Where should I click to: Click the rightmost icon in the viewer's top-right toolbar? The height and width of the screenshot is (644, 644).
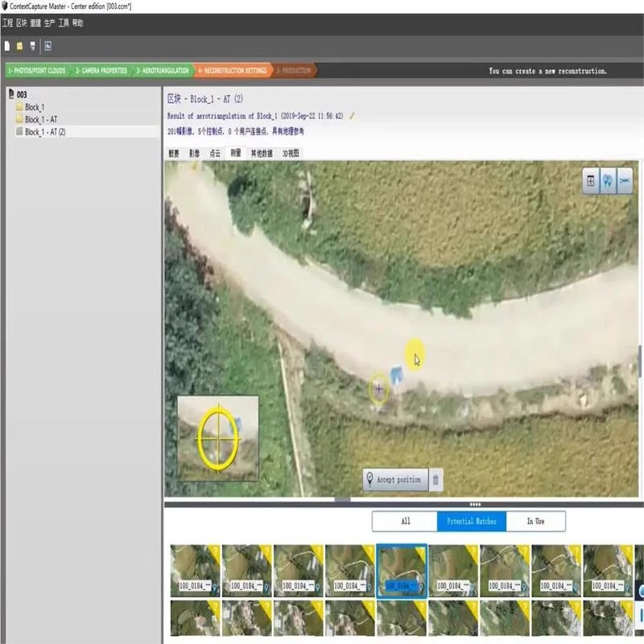625,181
